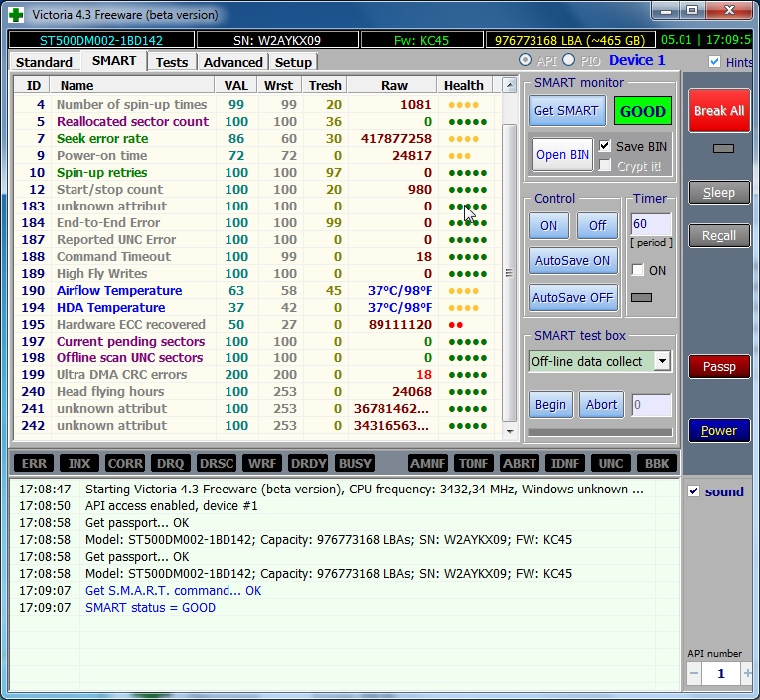
Task: Click the Recall button
Action: pos(719,236)
